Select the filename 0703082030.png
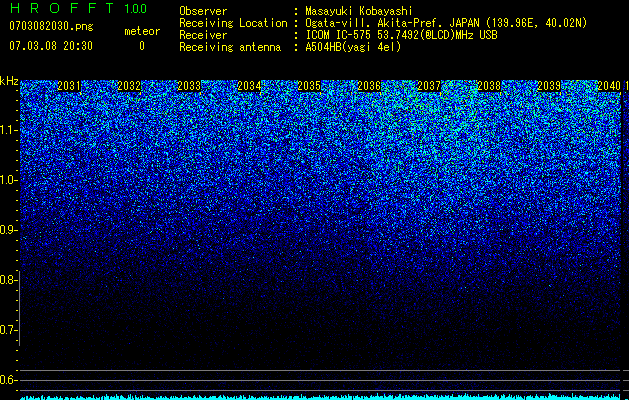 [51, 26]
